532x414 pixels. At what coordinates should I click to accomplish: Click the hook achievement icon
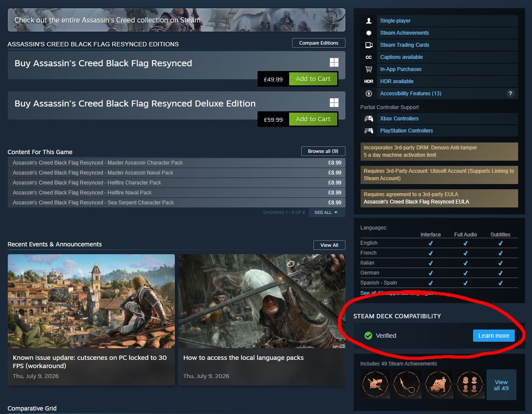(406, 384)
